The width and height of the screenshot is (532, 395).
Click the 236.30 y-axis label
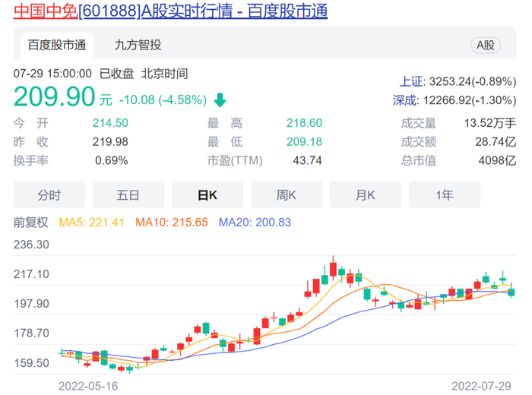31,245
